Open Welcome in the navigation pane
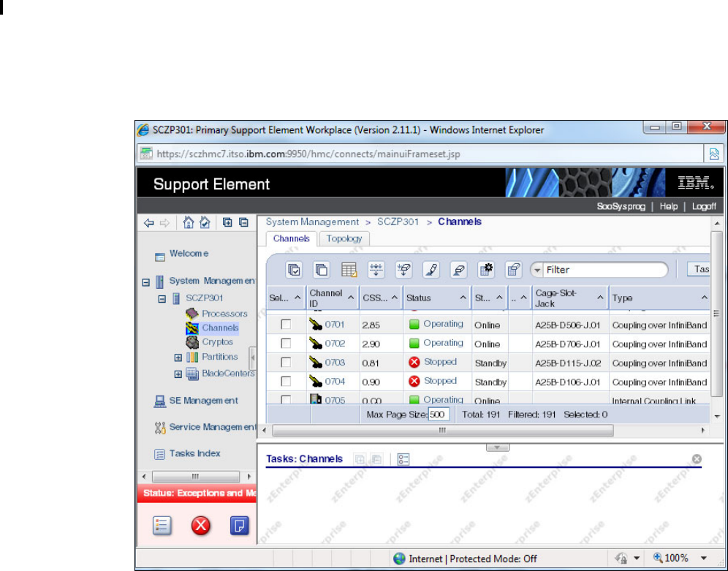 point(189,254)
